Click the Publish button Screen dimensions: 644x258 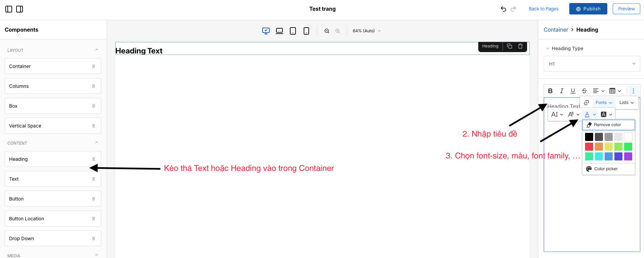pos(588,9)
